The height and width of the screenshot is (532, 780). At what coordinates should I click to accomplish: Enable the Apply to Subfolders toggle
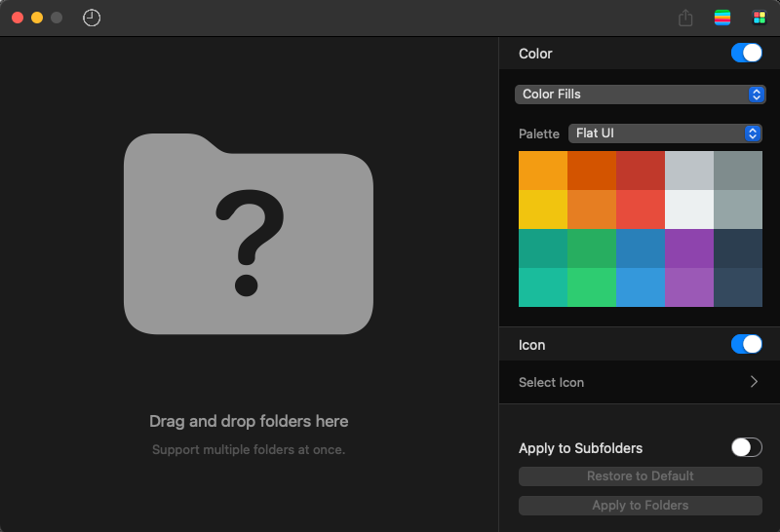coord(746,447)
